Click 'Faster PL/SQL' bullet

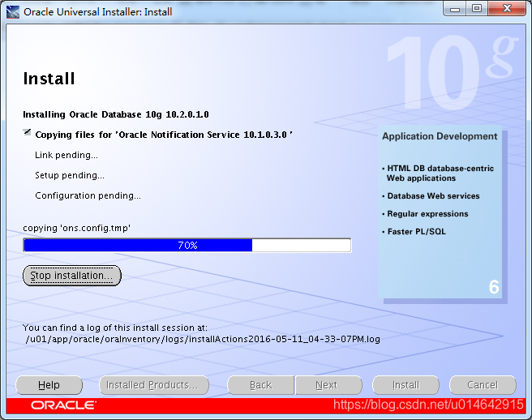[414, 232]
